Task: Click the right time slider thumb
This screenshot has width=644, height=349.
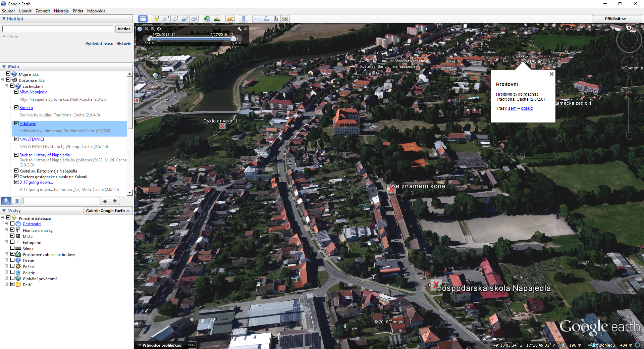Action: point(234,39)
